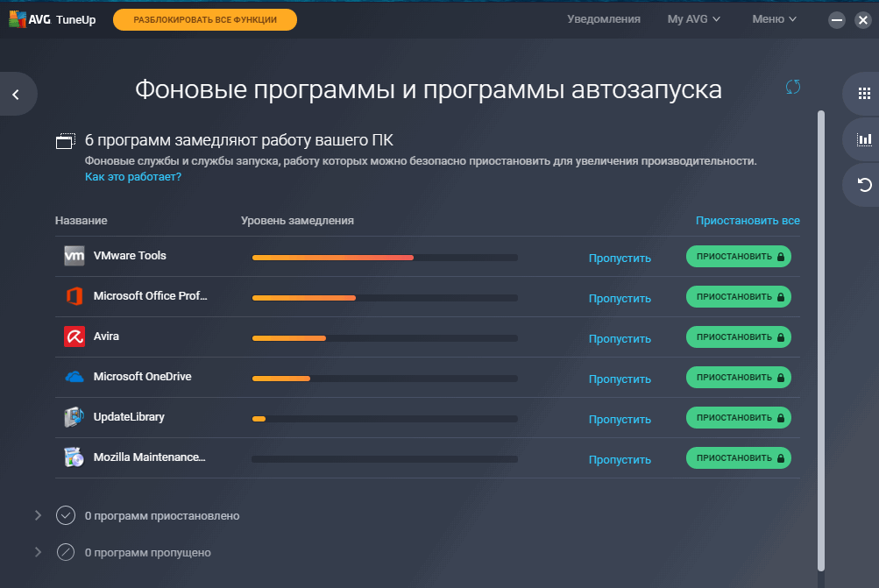This screenshot has height=588, width=879.
Task: Click the window icon beside the heading
Action: click(66, 141)
